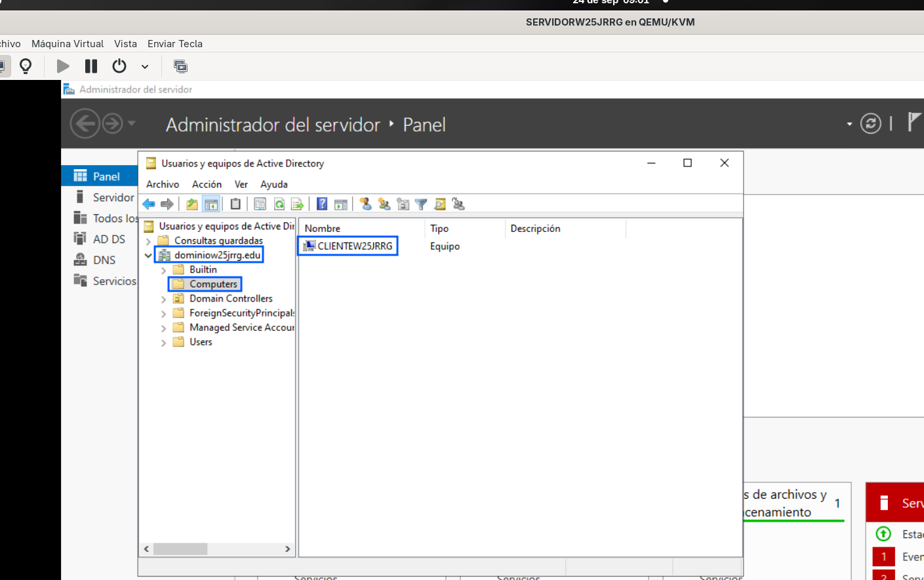Create a new user with the toolbar icon
The width and height of the screenshot is (924, 580).
click(366, 204)
